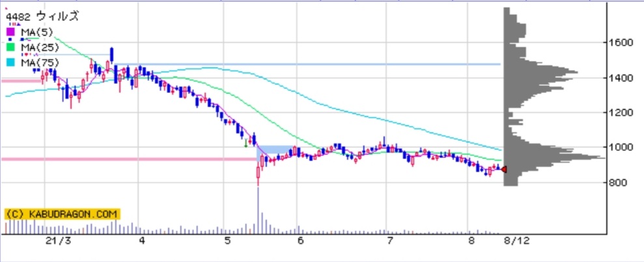Click the red current price marker triangle

tap(504, 169)
